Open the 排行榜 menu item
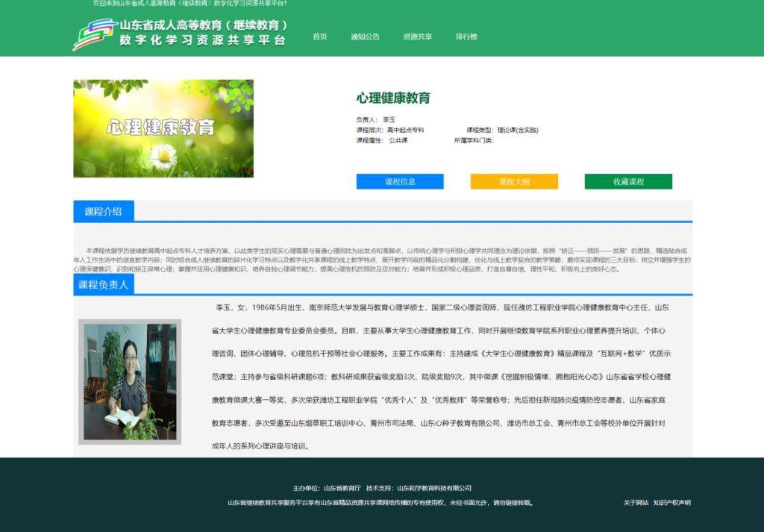This screenshot has width=764, height=532. [x=466, y=37]
